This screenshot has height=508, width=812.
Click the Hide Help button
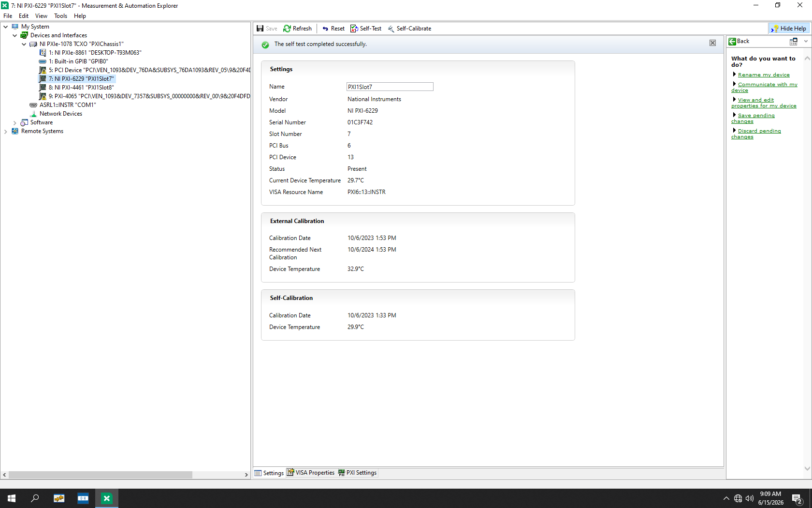pyautogui.click(x=789, y=29)
